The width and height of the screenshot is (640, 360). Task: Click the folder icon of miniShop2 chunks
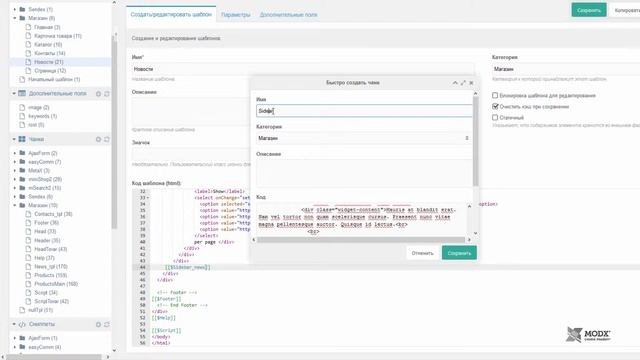tap(22, 179)
